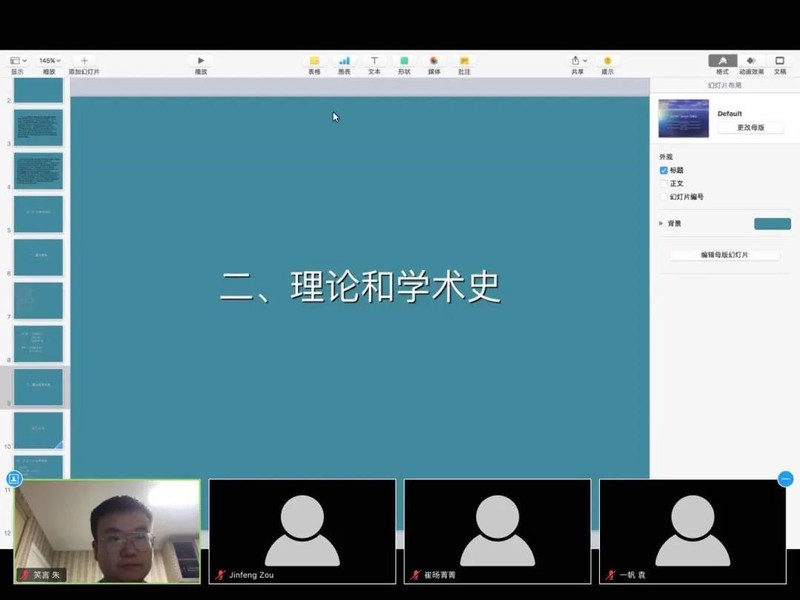Open the Shape (形状) picker
Viewport: 800px width, 600px height.
404,61
